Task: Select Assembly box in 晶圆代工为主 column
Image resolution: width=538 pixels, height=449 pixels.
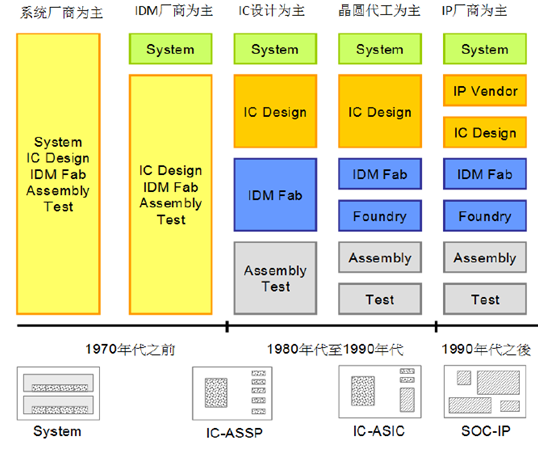Action: pos(380,257)
